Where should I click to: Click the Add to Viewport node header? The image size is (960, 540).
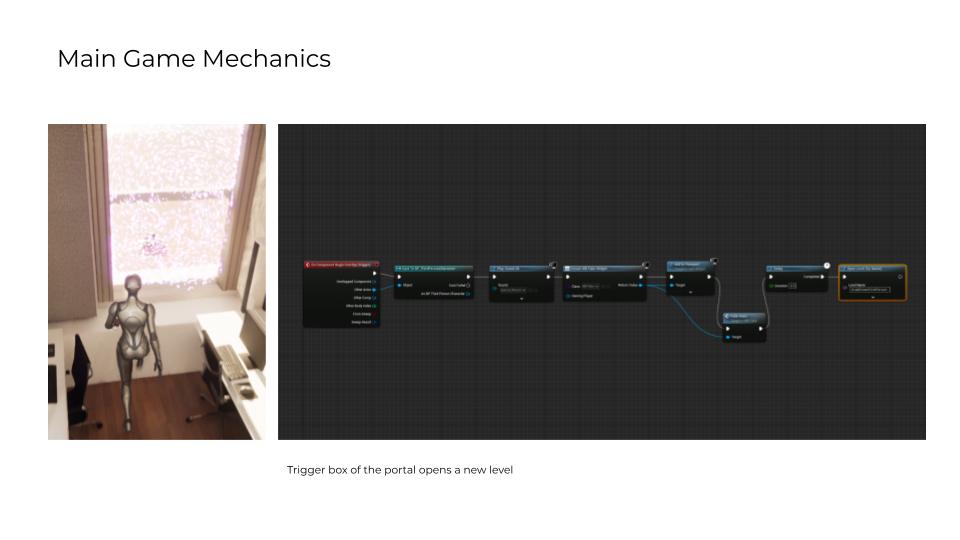tap(690, 268)
